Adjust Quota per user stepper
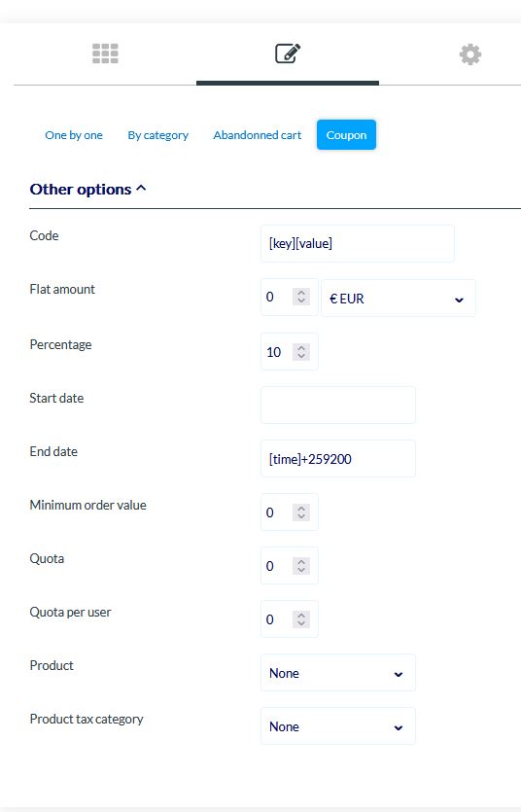Image resolution: width=521 pixels, height=812 pixels. pyautogui.click(x=301, y=618)
